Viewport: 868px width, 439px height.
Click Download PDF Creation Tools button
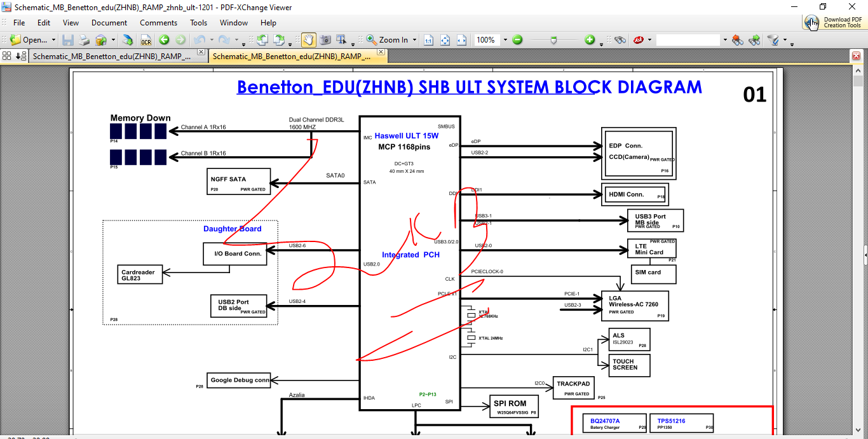[833, 22]
